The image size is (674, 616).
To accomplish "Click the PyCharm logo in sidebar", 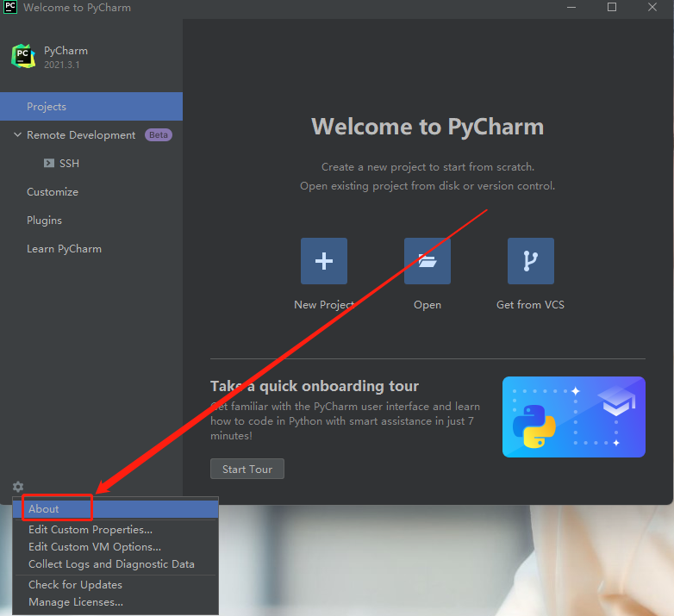I will (x=23, y=56).
